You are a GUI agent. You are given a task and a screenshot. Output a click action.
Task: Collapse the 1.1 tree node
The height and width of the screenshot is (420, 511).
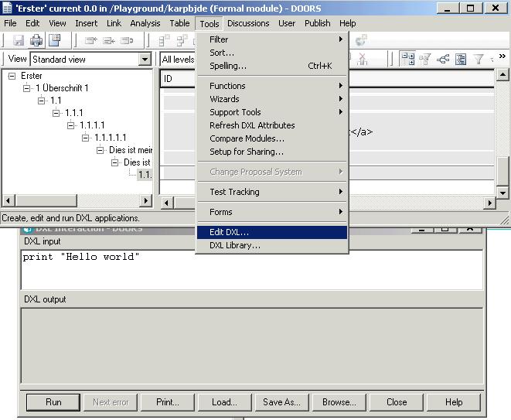41,101
